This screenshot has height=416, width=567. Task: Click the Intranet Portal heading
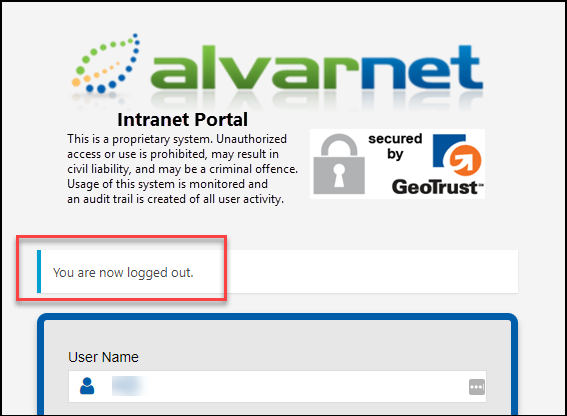pyautogui.click(x=183, y=119)
